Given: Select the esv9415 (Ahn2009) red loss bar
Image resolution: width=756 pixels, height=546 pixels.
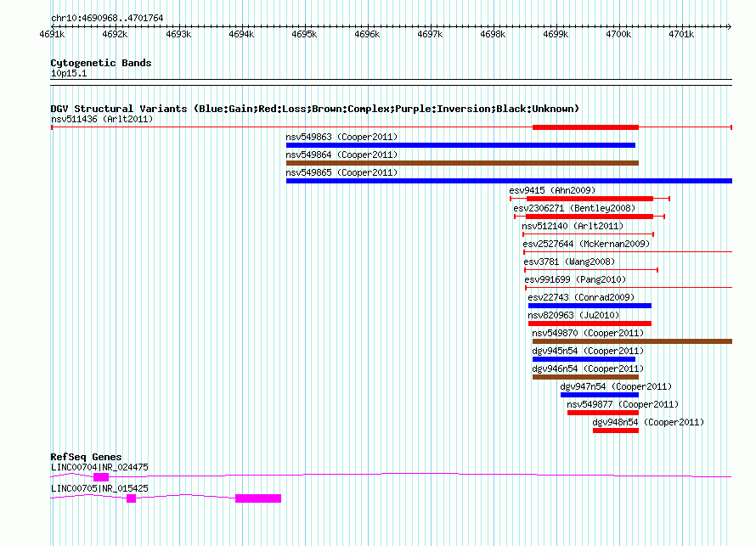Looking at the screenshot, I should (x=590, y=199).
